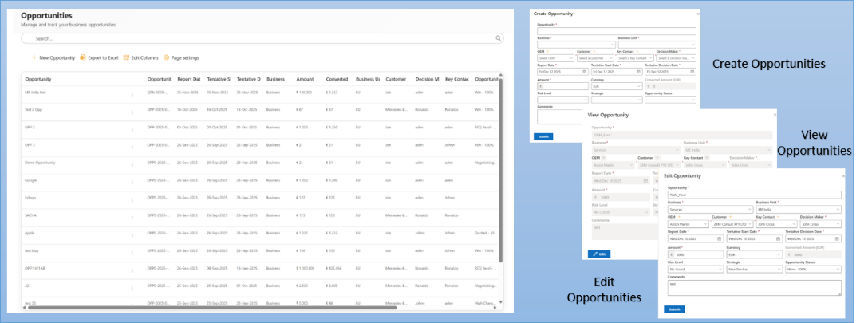This screenshot has height=323, width=868.
Task: Click the search magnifier icon
Action: pyautogui.click(x=499, y=38)
